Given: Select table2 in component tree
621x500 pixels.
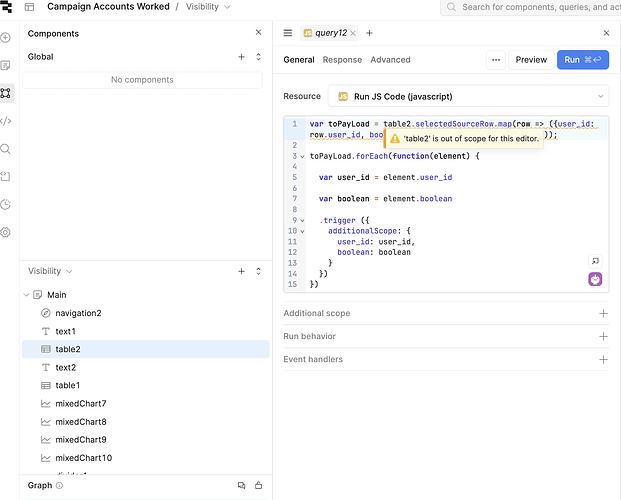Looking at the screenshot, I should [146, 349].
